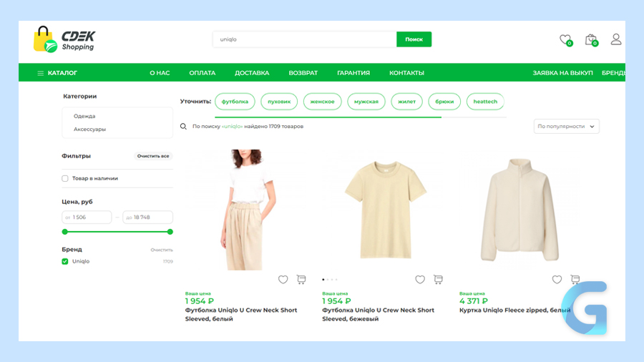Open the white fleece jacket product image
The image size is (644, 362).
(x=520, y=210)
